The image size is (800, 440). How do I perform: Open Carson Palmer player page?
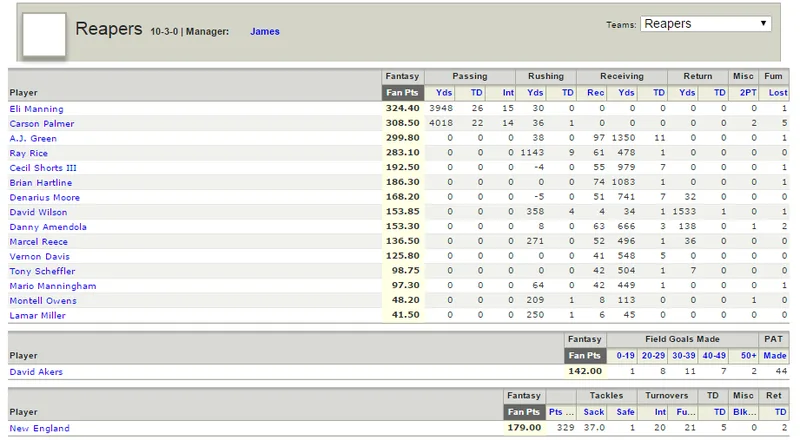[x=42, y=124]
